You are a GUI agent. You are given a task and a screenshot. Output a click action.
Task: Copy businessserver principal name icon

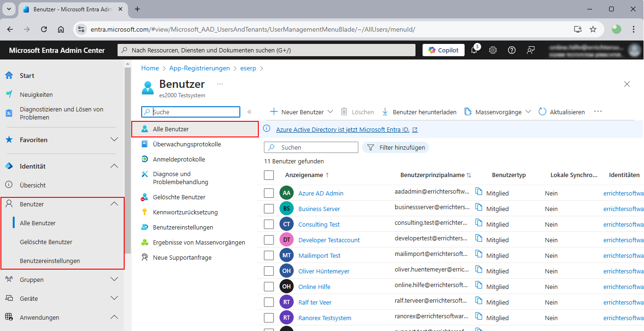(x=479, y=207)
